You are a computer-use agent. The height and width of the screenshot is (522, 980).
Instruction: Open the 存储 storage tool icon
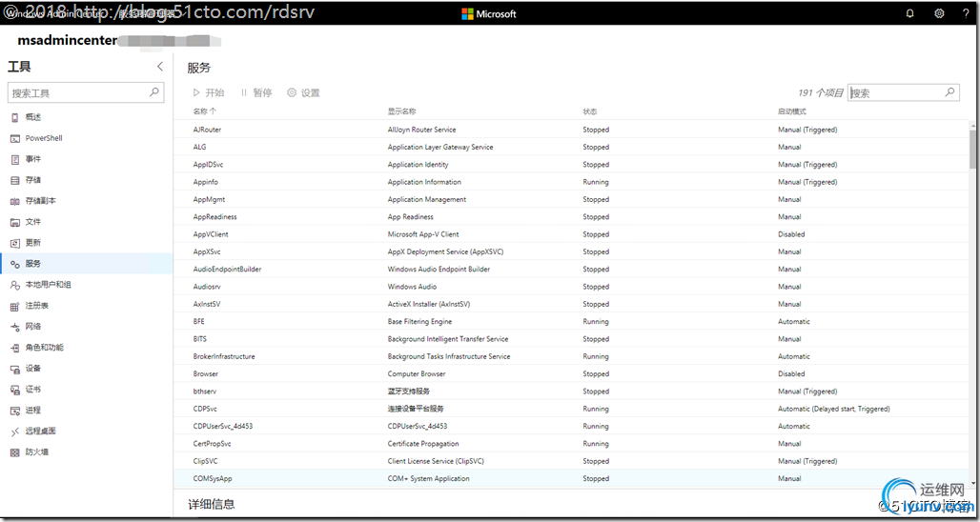pos(15,180)
